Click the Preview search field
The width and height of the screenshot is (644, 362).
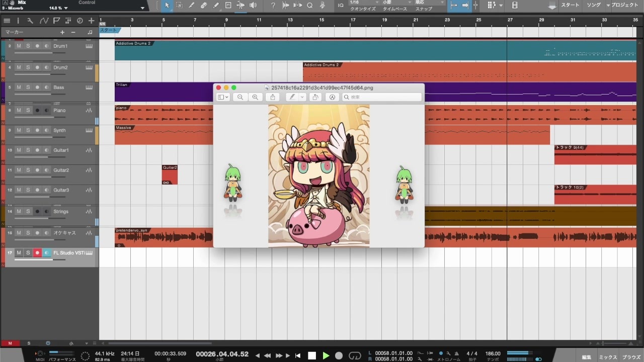point(382,97)
